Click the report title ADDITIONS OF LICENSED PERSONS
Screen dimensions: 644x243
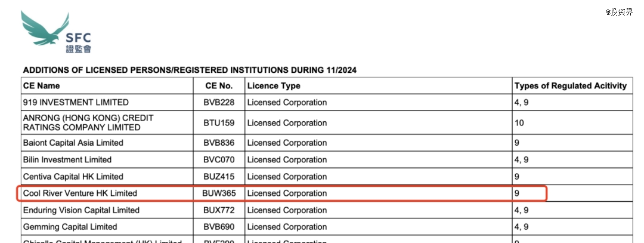click(190, 70)
